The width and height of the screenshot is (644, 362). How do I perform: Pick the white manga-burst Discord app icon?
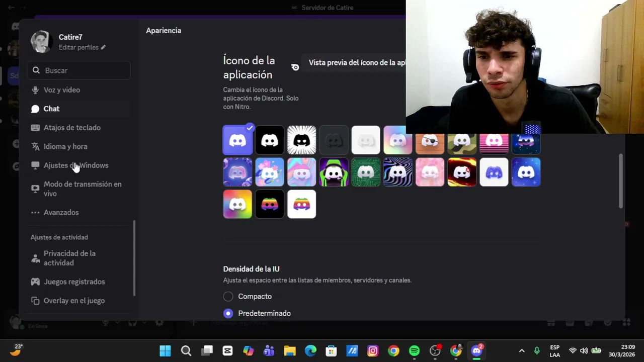click(301, 140)
